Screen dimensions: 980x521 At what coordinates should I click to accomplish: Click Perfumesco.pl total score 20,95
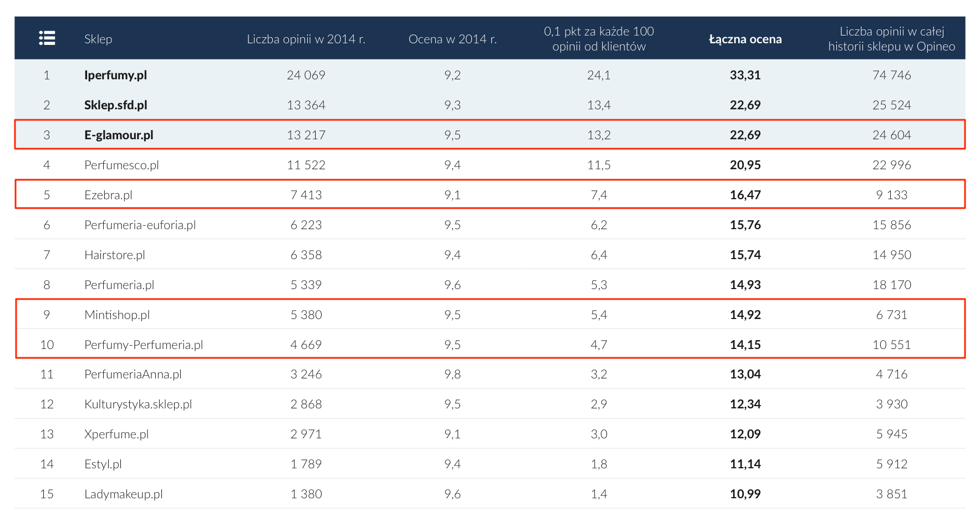[x=745, y=165]
